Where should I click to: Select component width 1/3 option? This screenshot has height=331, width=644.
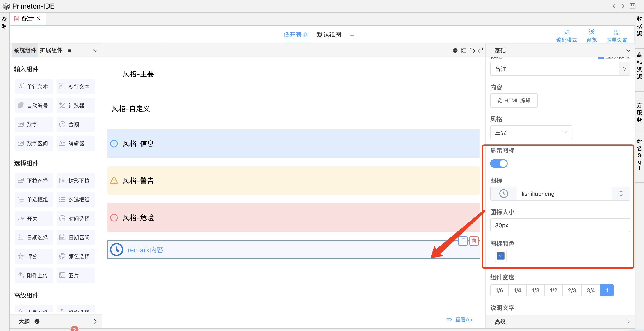(x=535, y=290)
